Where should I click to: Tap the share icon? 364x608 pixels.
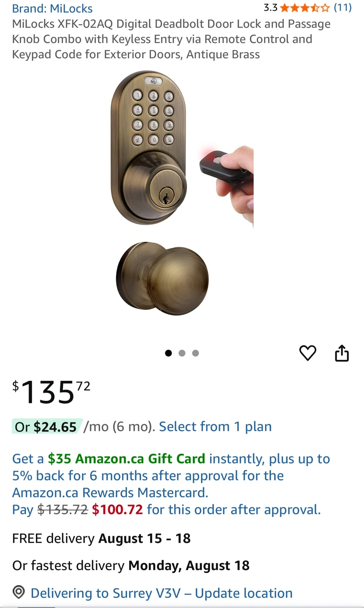[x=342, y=353]
